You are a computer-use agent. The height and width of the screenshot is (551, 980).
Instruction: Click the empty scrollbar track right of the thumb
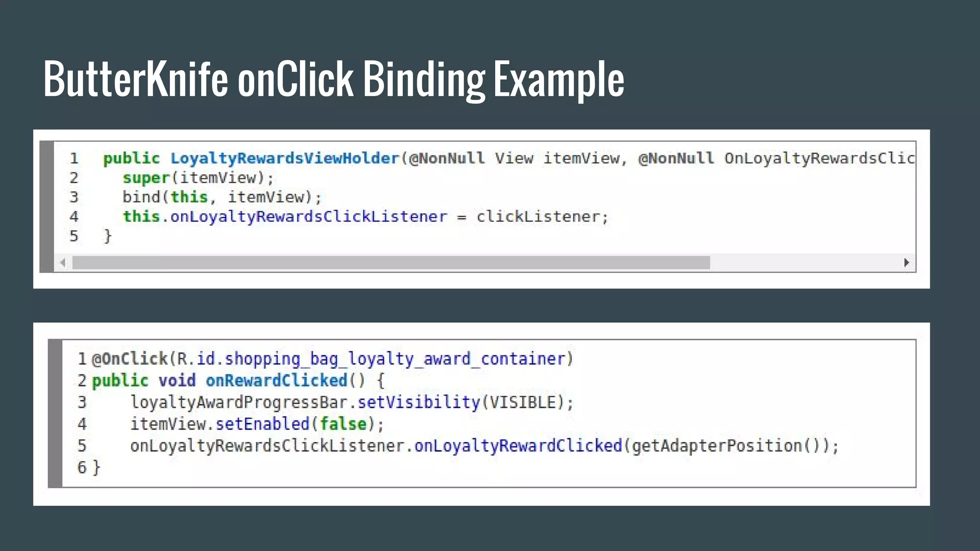[805, 263]
